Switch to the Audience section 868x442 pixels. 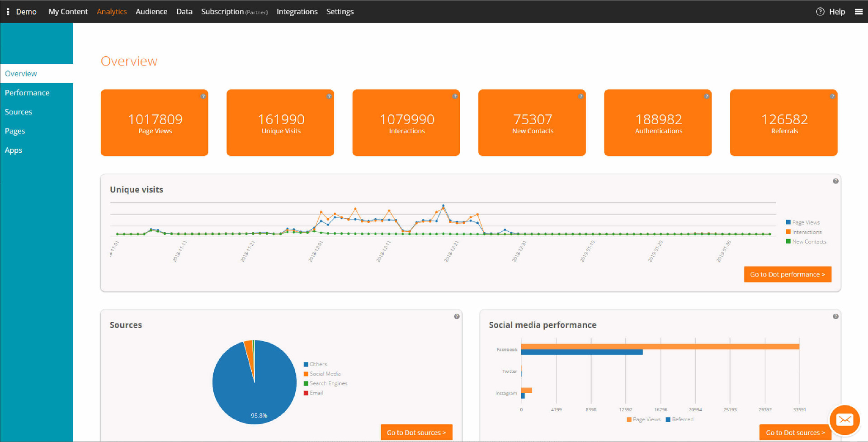coord(151,11)
